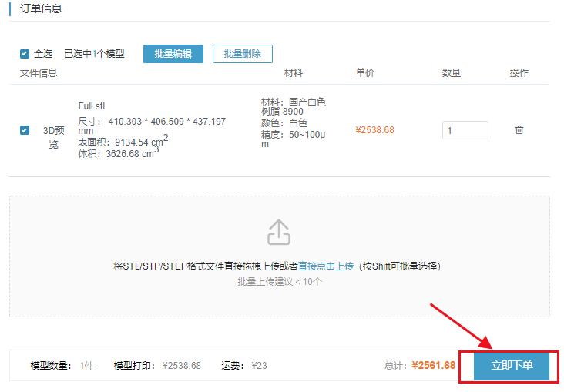Viewport: 564px width, 392px height.
Task: Click the 操作 column header
Action: pos(519,73)
